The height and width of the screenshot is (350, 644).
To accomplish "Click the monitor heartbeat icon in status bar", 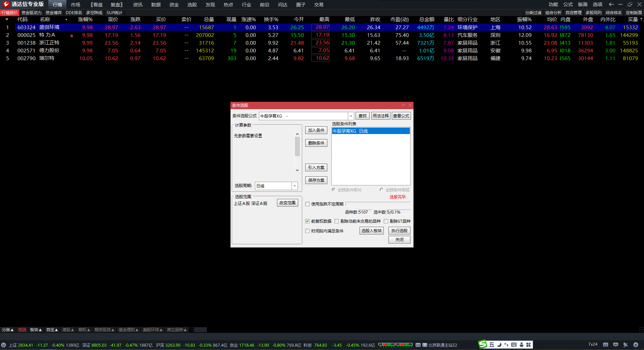I will tap(615, 345).
